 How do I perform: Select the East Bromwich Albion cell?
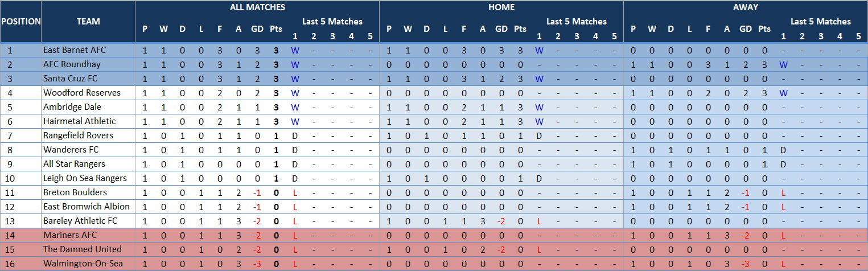(x=88, y=207)
